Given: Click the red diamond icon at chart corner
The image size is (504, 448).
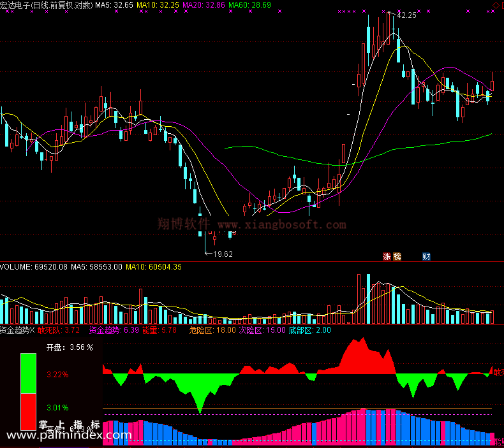Looking at the screenshot, I should tap(496, 5).
